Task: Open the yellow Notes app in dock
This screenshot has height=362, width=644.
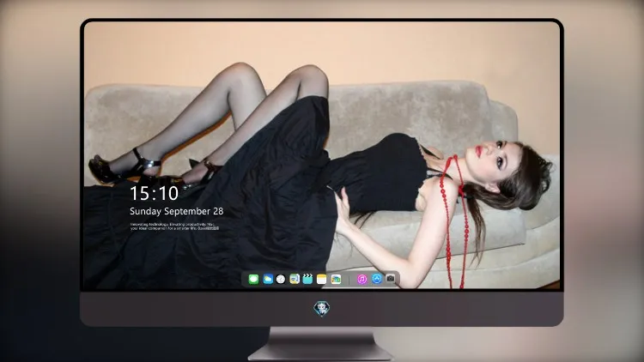Action: point(322,280)
